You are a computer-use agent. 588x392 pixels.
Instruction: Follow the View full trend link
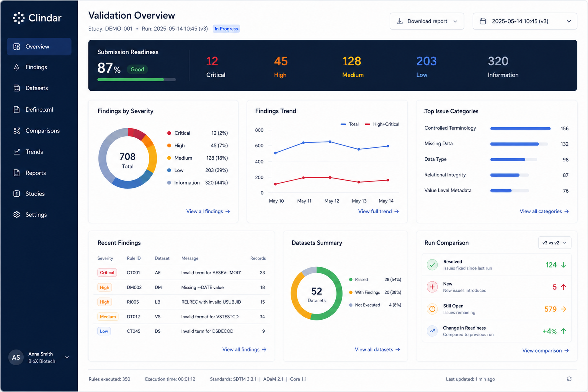point(378,212)
